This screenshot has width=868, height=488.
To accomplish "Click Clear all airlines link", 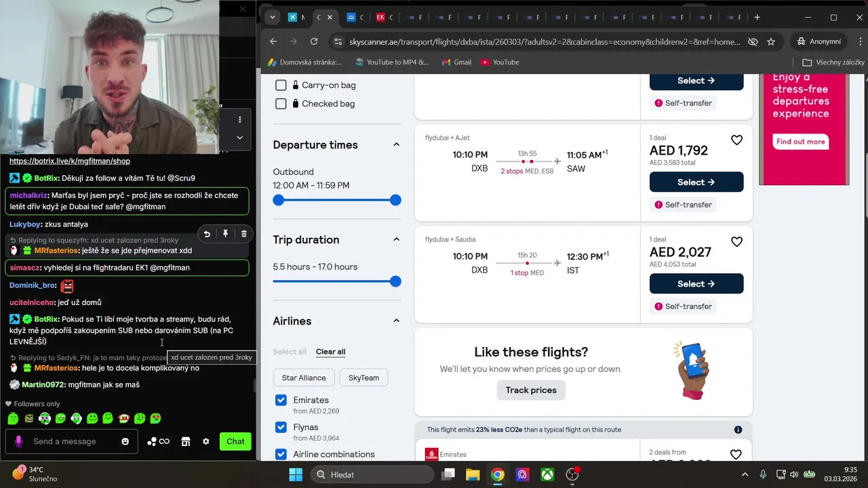I will point(330,352).
